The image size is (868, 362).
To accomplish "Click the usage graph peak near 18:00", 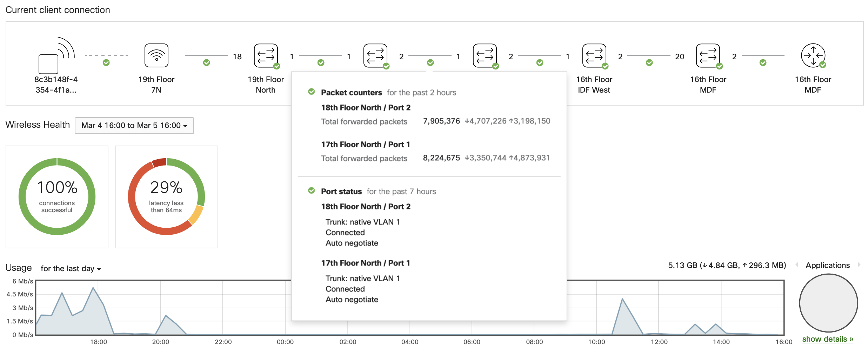I will point(92,288).
